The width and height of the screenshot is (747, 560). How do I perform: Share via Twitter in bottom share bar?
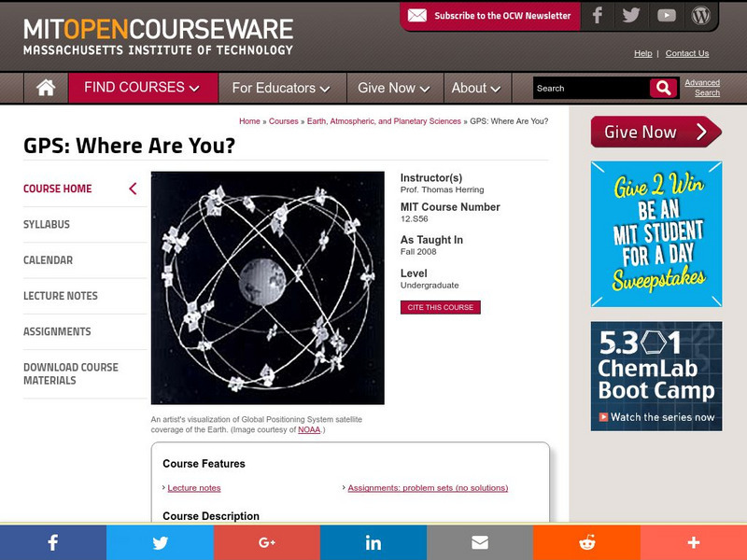tap(160, 542)
